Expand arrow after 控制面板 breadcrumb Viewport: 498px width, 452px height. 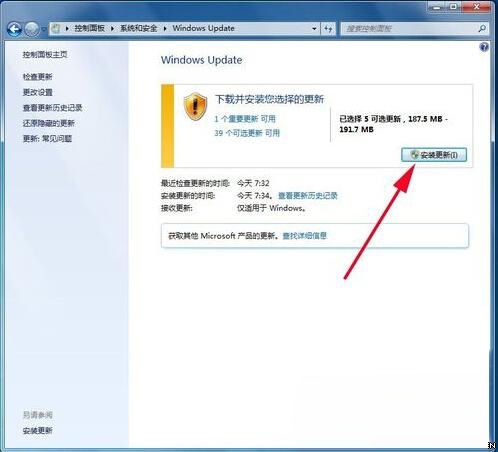coord(112,29)
